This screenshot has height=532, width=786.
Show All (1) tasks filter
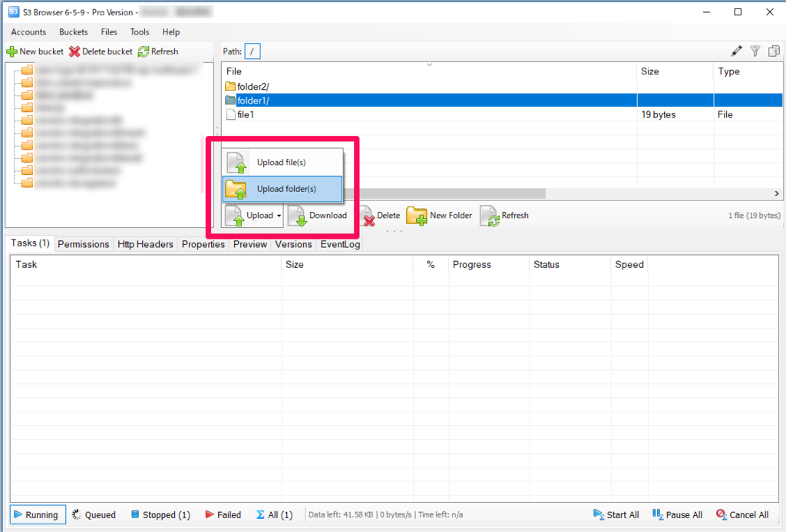point(275,514)
